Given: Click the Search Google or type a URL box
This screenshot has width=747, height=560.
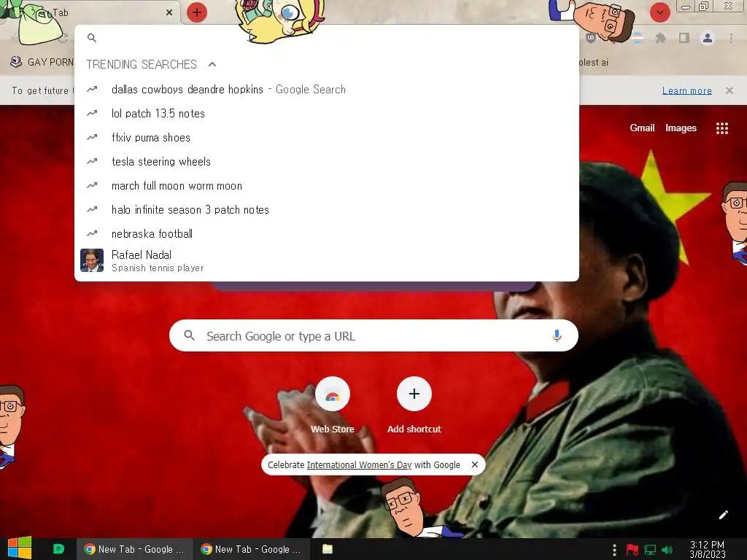Looking at the screenshot, I should tap(374, 335).
